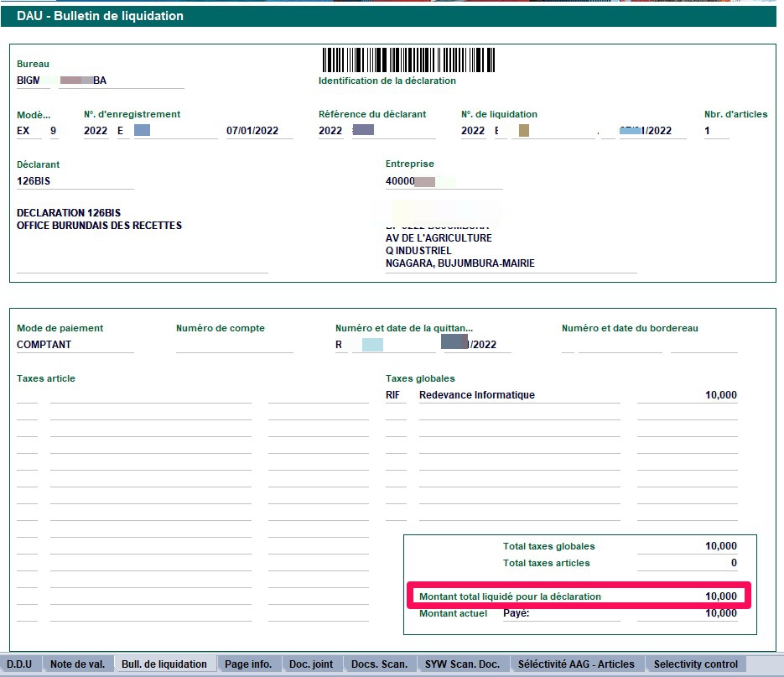The height and width of the screenshot is (677, 784).
Task: Switch to the D.D.U tab
Action: point(19,664)
